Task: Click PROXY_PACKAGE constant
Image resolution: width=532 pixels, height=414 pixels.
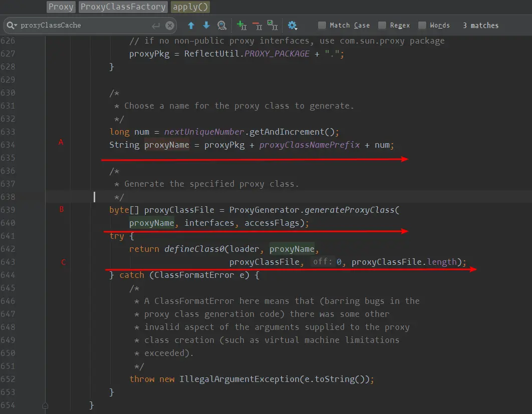Action: pos(277,54)
